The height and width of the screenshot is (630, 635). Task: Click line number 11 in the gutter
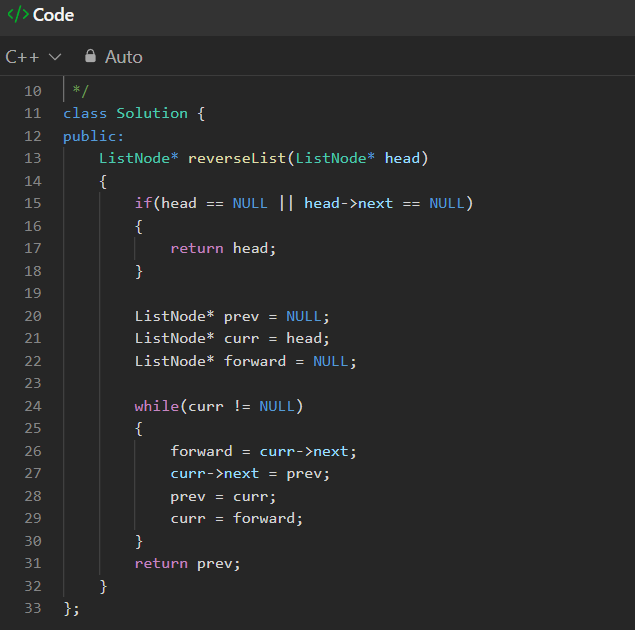(33, 113)
